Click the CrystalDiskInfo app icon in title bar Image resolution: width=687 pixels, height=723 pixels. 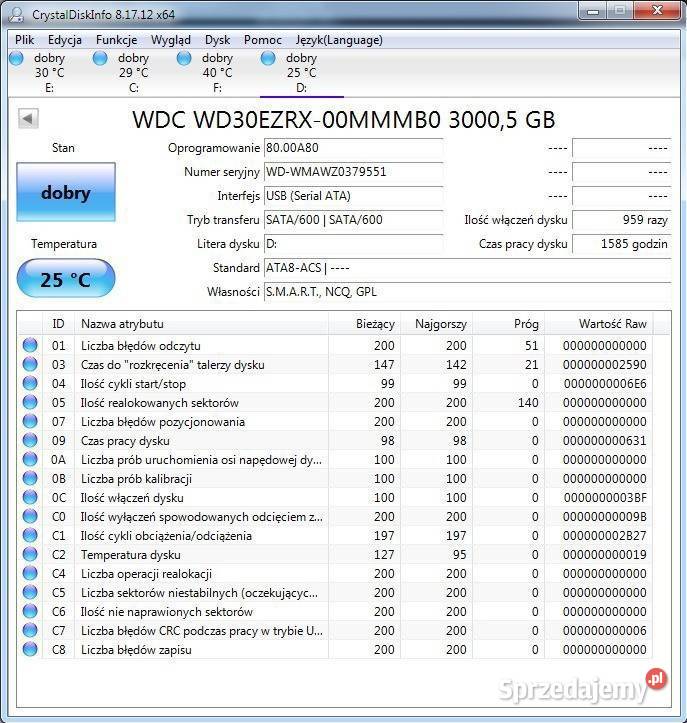pos(17,14)
